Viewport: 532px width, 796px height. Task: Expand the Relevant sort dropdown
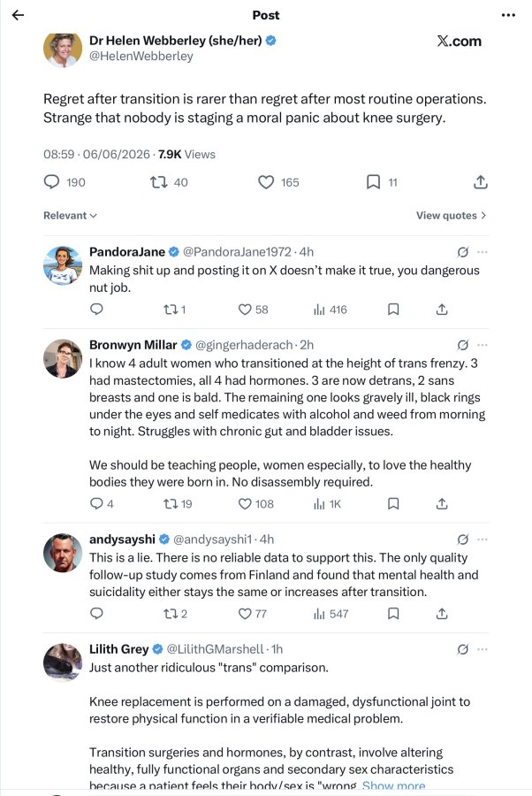70,215
